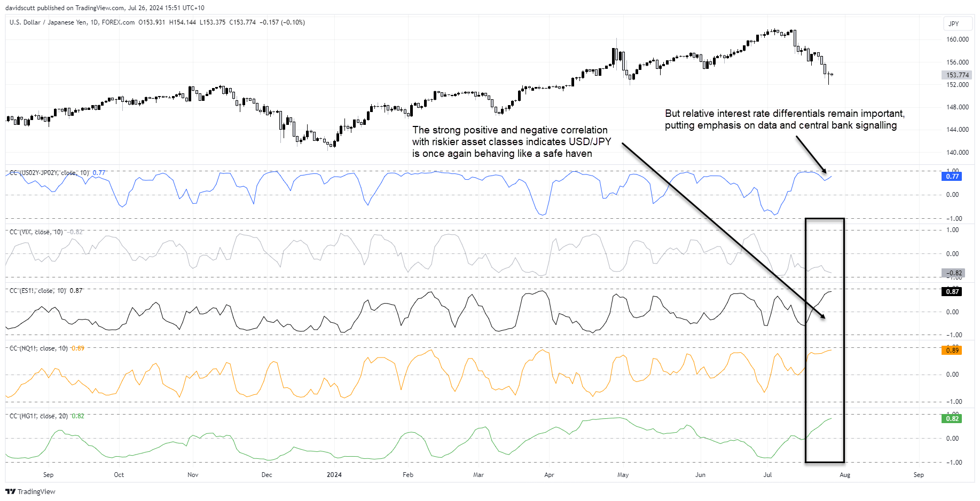Click the Nov label on time axis
Viewport: 980px width, 501px height.
(x=193, y=475)
